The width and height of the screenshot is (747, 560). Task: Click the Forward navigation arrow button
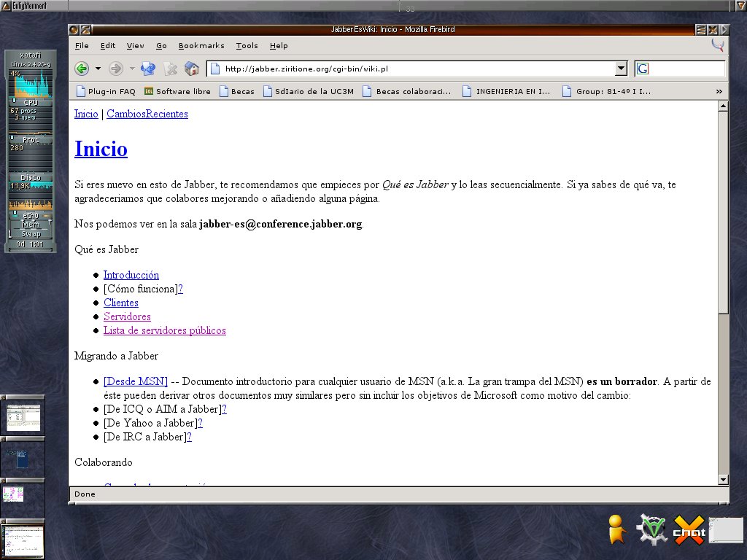click(115, 69)
